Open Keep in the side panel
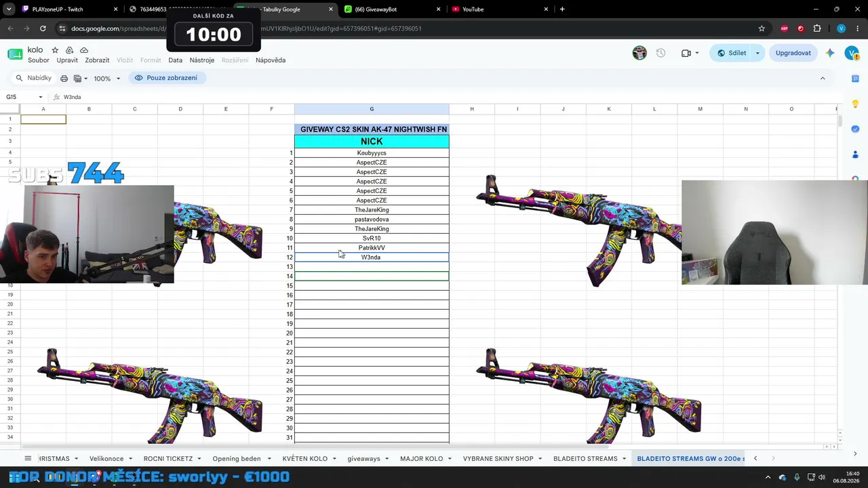Screen dimensions: 868x488 pos(855,104)
